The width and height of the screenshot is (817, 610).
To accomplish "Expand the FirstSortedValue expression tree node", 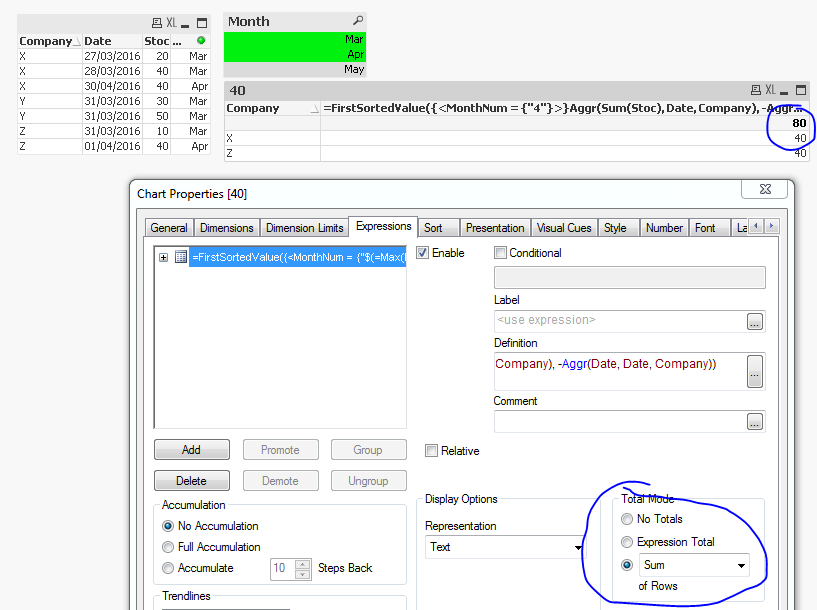I will (164, 257).
